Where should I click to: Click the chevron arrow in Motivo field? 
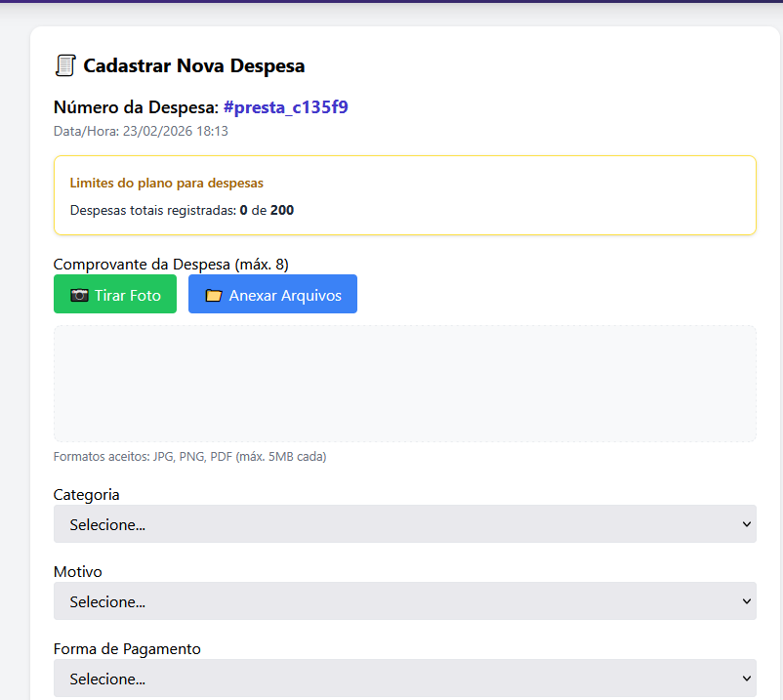tap(747, 601)
